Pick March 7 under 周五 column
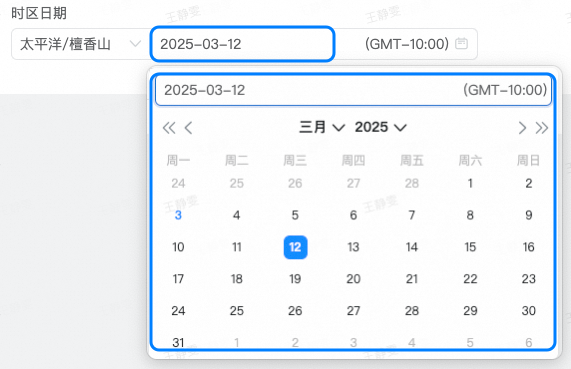The image size is (571, 369). click(412, 215)
